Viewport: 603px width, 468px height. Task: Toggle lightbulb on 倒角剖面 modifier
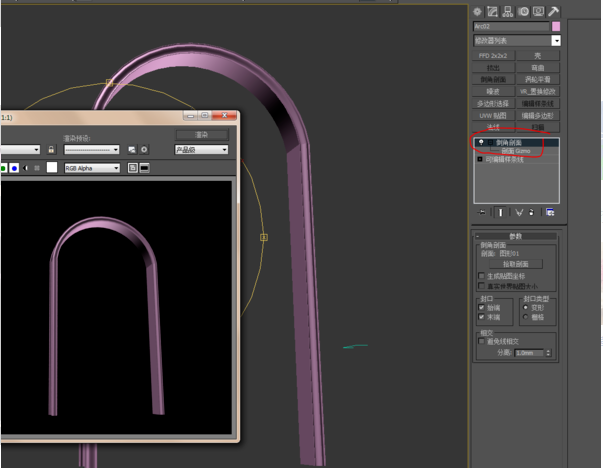[481, 142]
